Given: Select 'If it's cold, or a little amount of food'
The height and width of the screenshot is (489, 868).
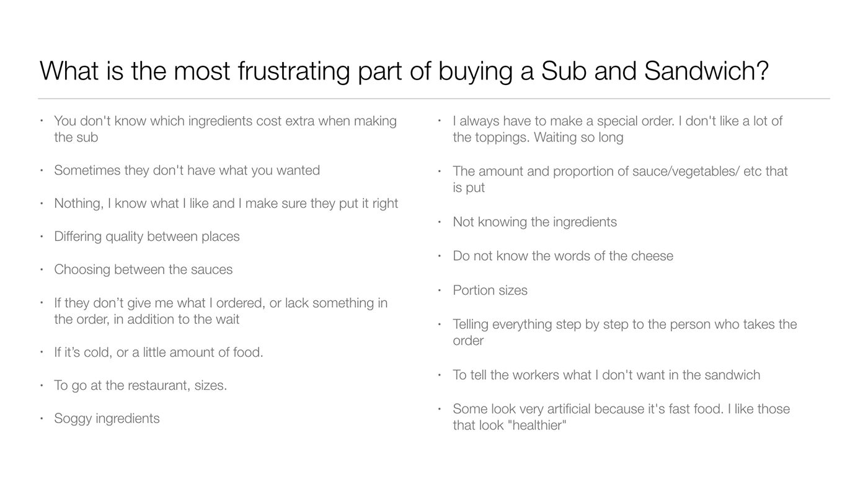Looking at the screenshot, I should click(158, 352).
